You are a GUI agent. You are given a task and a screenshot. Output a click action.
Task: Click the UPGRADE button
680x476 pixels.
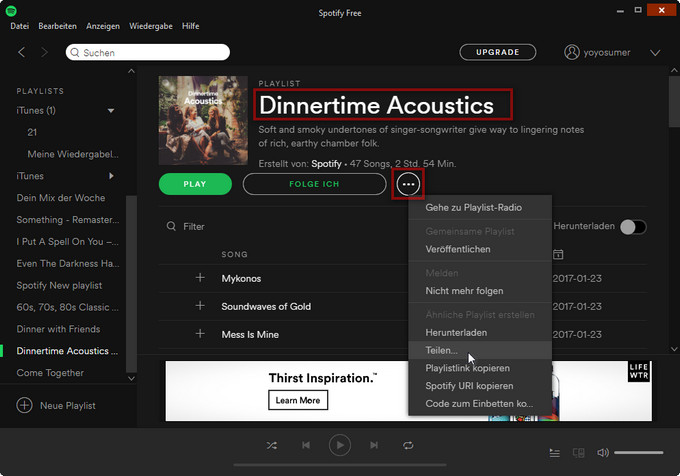click(x=497, y=52)
